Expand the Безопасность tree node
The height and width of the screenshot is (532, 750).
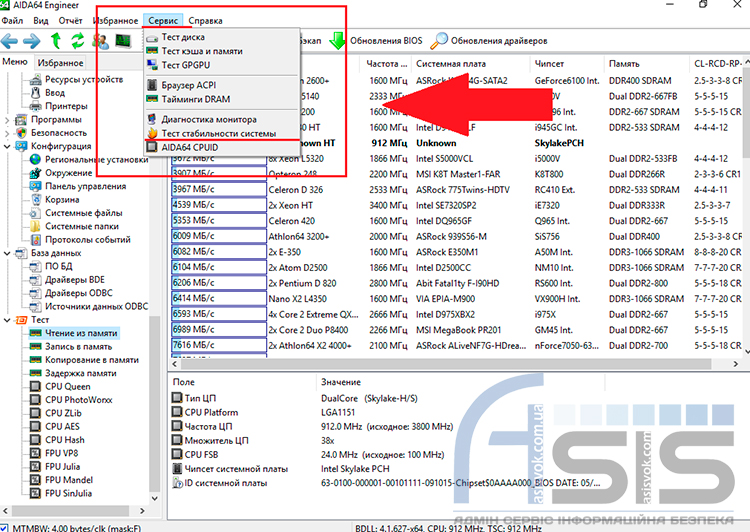coord(7,133)
